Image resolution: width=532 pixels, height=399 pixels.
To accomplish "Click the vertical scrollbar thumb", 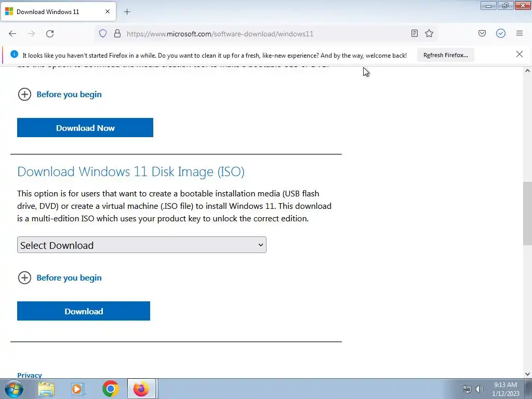I will pyautogui.click(x=527, y=214).
